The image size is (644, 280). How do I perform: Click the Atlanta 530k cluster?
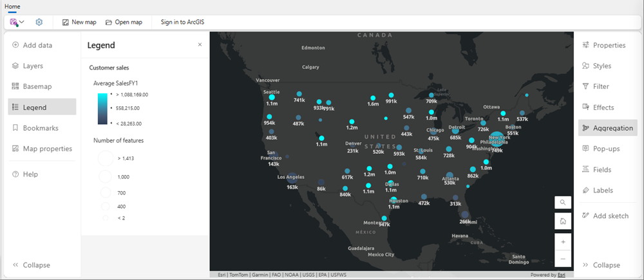pyautogui.click(x=450, y=175)
